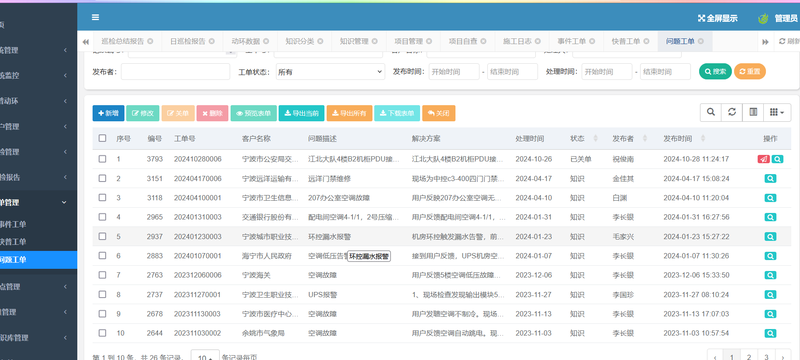This screenshot has height=360, width=800.
Task: Open the 工单状态 dropdown showing 所有
Action: click(x=330, y=72)
